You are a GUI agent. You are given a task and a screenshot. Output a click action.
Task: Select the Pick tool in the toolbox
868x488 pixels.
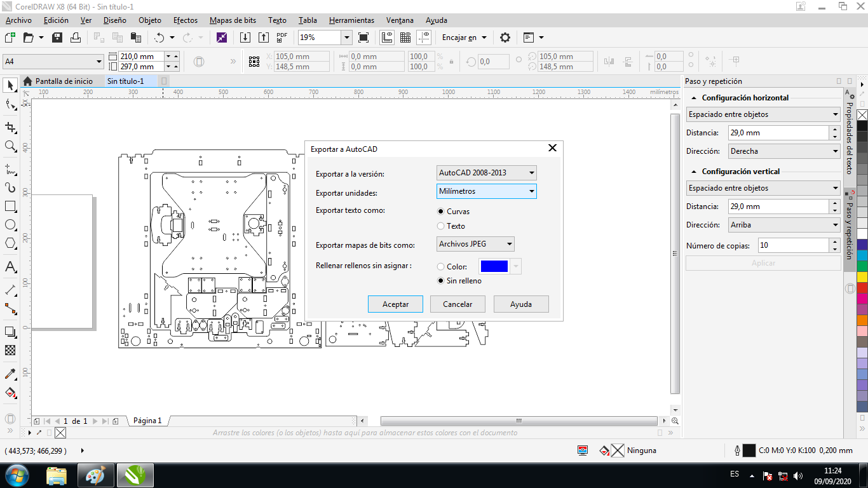(x=10, y=85)
